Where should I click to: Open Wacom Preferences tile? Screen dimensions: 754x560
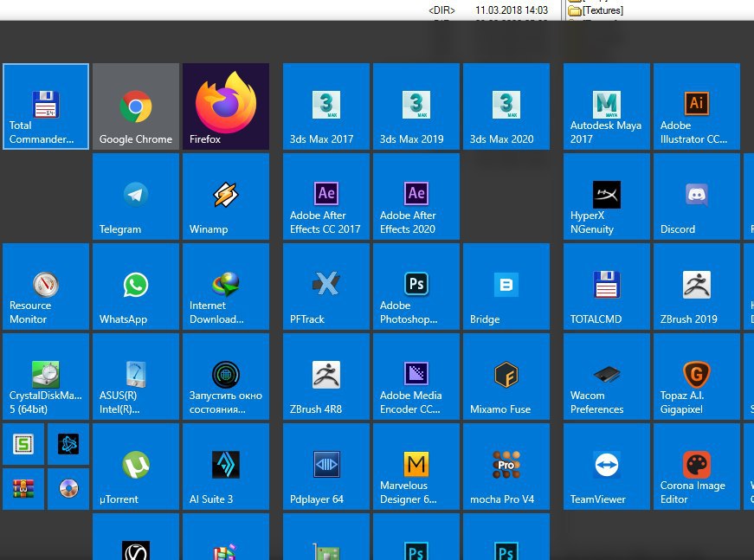pos(606,377)
